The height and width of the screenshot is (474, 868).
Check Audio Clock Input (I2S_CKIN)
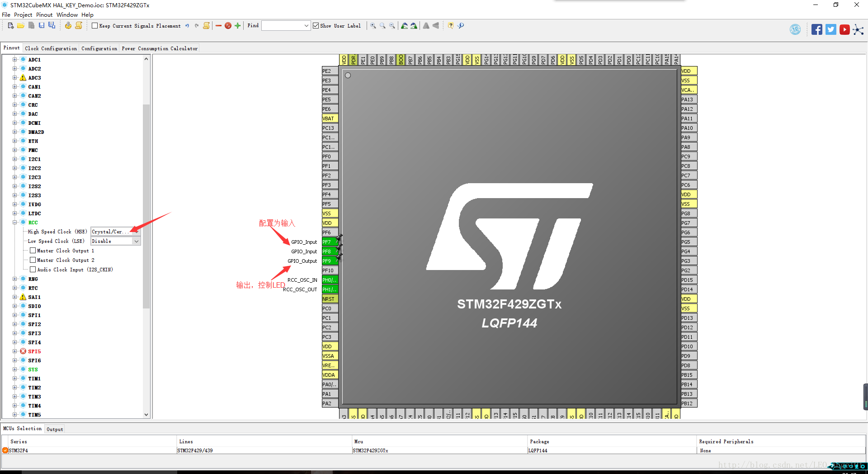(x=33, y=270)
